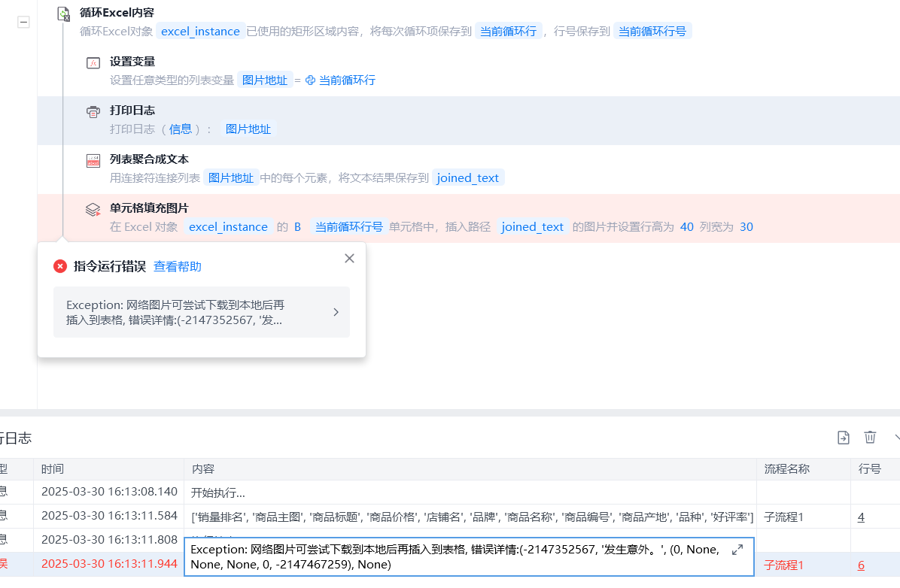Click the 单元格填充图片 layers icon
900x588 pixels.
(93, 210)
